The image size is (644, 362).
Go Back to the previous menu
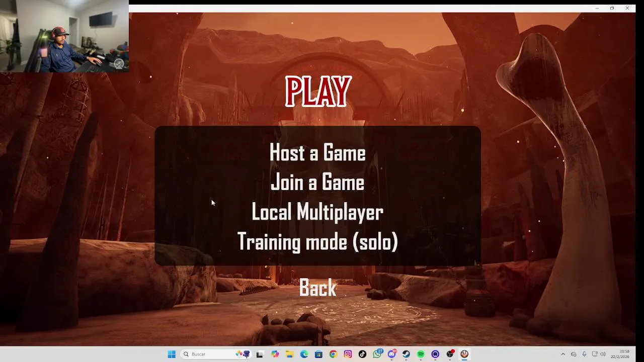(317, 288)
